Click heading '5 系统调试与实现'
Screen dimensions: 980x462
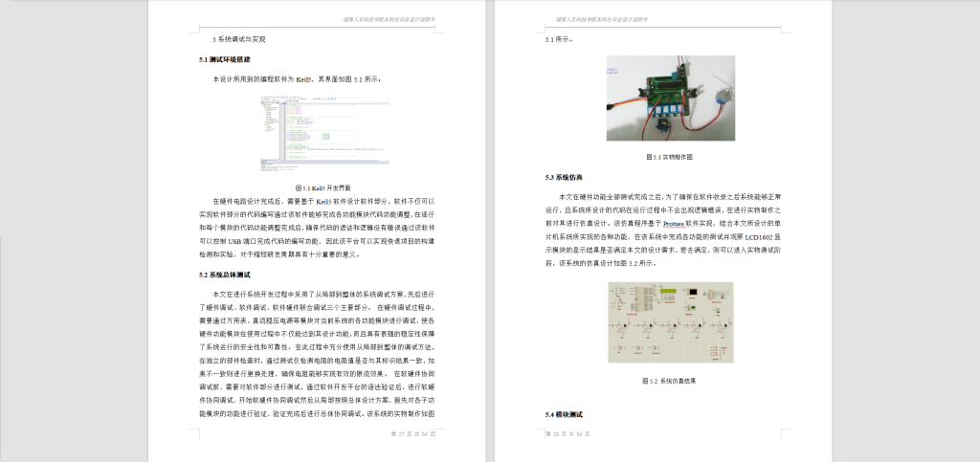238,39
